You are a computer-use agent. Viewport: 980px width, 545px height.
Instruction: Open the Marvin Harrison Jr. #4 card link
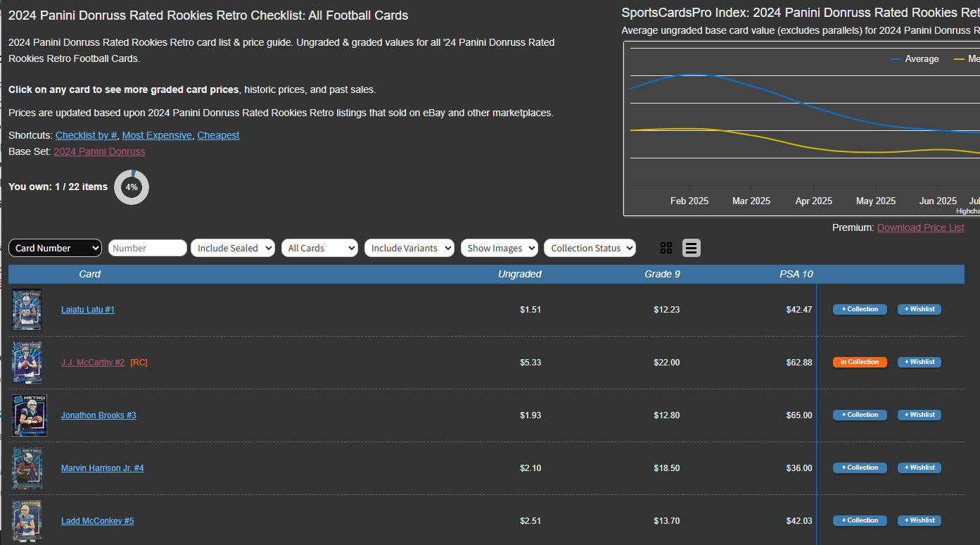click(103, 468)
